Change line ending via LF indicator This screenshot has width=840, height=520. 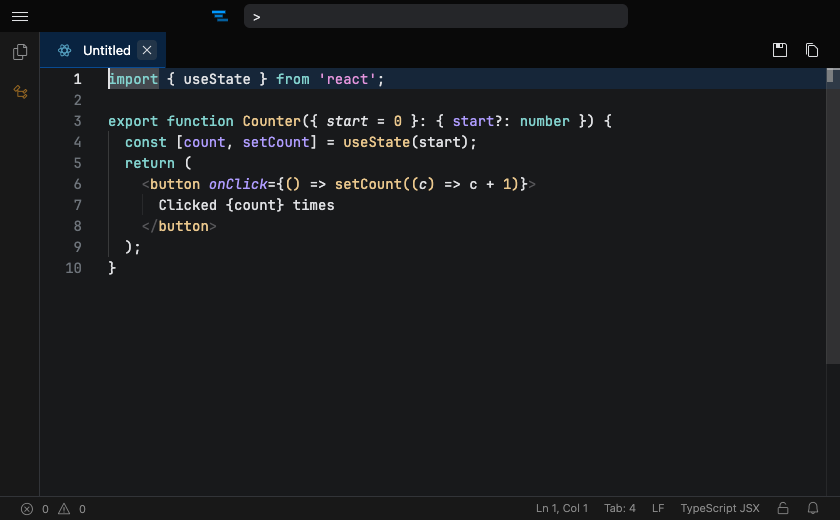pyautogui.click(x=658, y=508)
